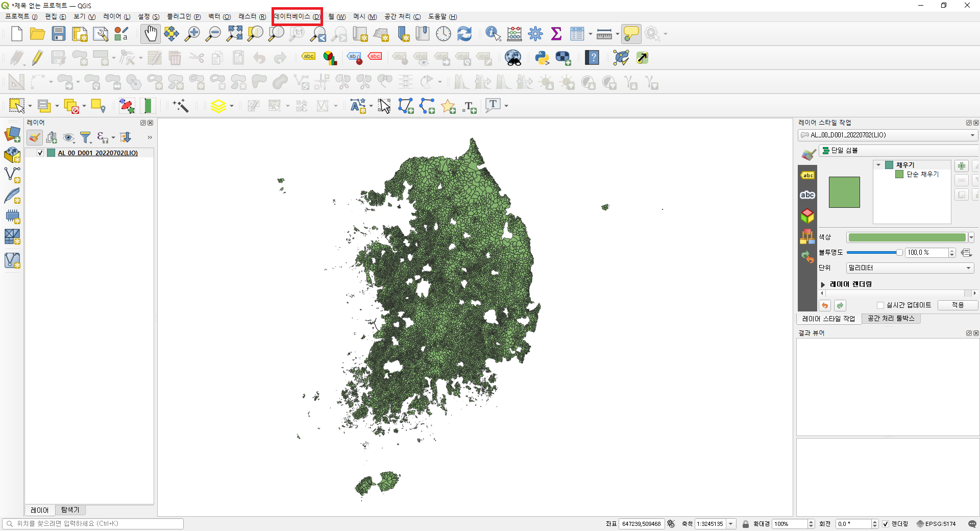Toggle editing with the pencil icon
The height and width of the screenshot is (531, 980).
(x=37, y=58)
